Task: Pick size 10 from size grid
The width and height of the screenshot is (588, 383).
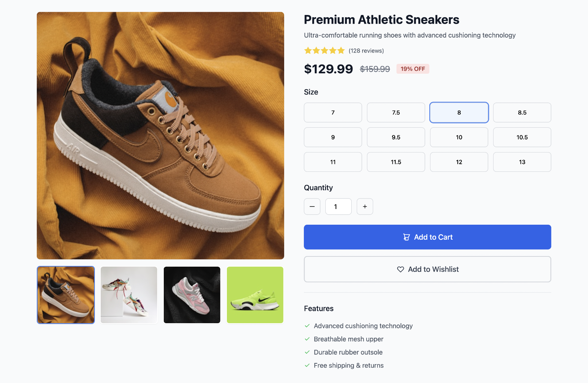Action: 459,137
